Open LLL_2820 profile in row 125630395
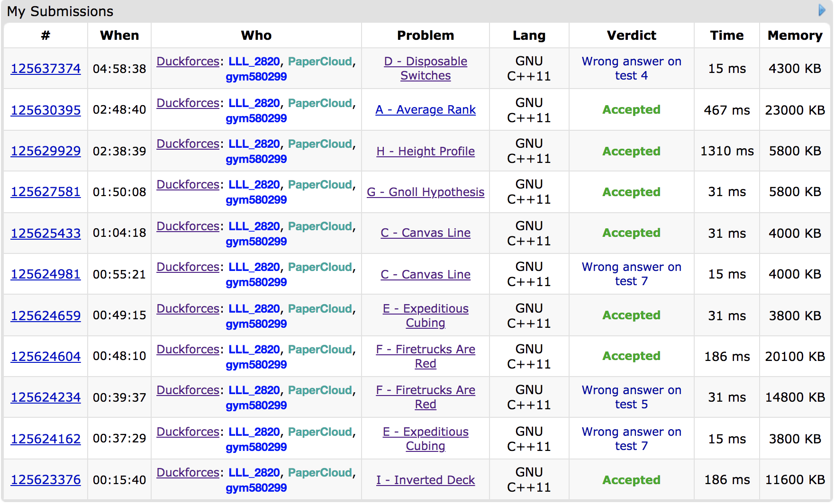This screenshot has height=504, width=834. coord(254,103)
